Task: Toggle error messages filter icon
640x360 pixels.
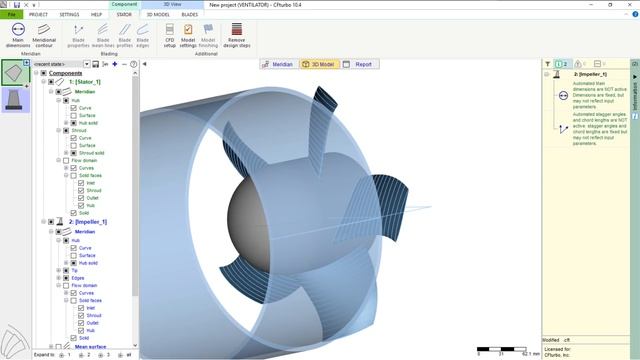Action: 599,64
